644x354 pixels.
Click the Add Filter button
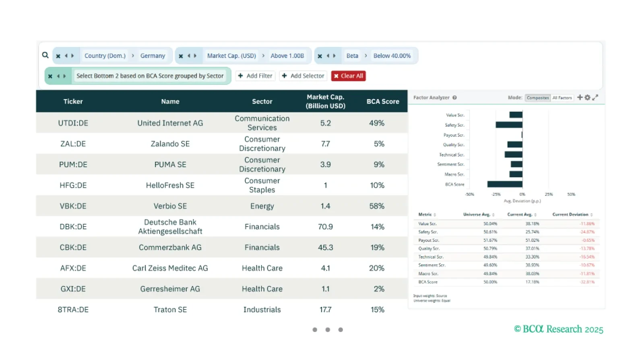click(x=255, y=76)
